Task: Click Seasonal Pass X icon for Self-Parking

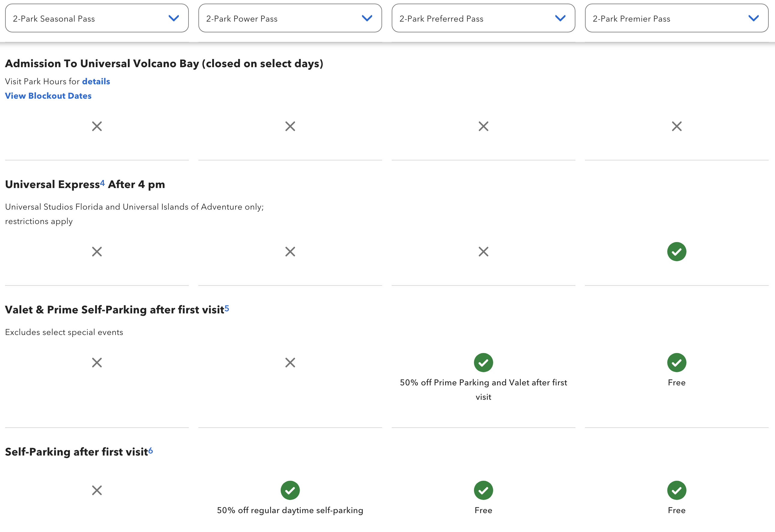Action: 97,490
